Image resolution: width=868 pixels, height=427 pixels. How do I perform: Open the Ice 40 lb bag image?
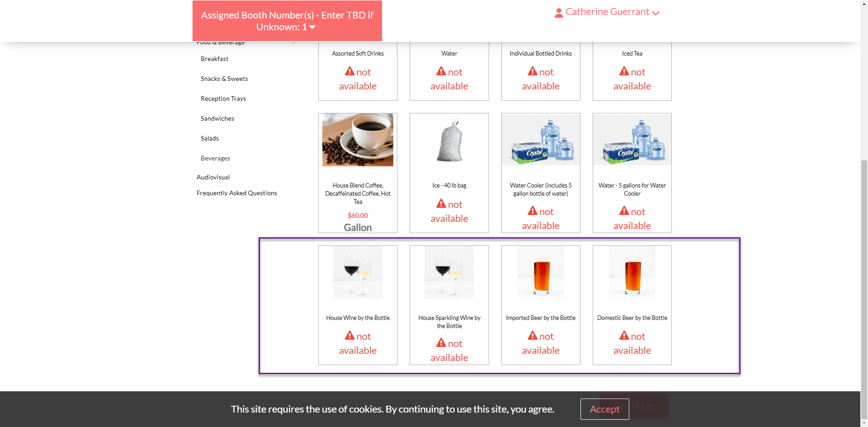449,140
